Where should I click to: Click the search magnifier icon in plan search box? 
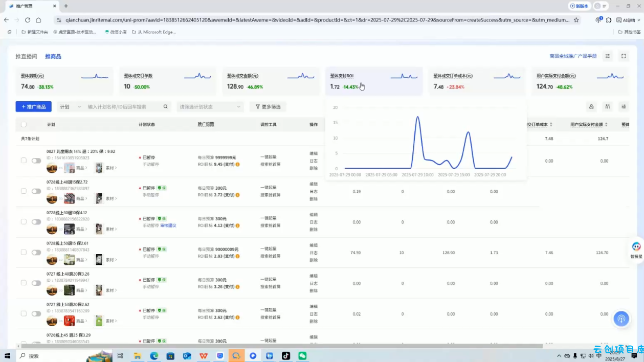pos(165,107)
